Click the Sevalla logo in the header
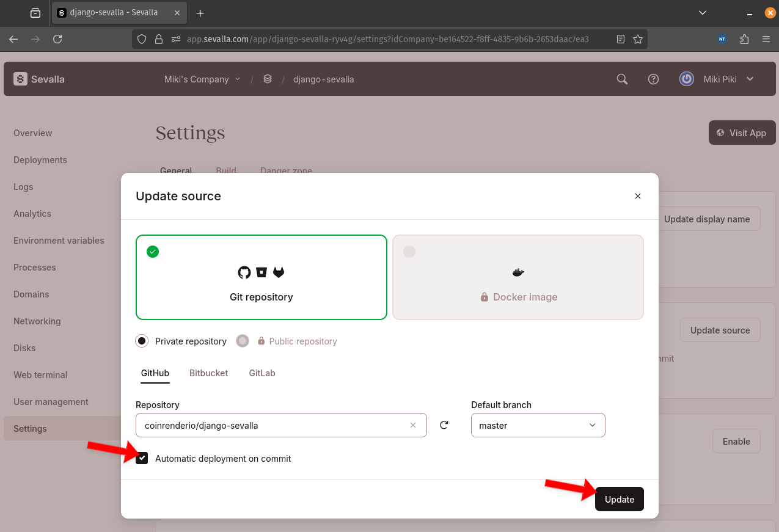This screenshot has width=779, height=532. click(38, 79)
